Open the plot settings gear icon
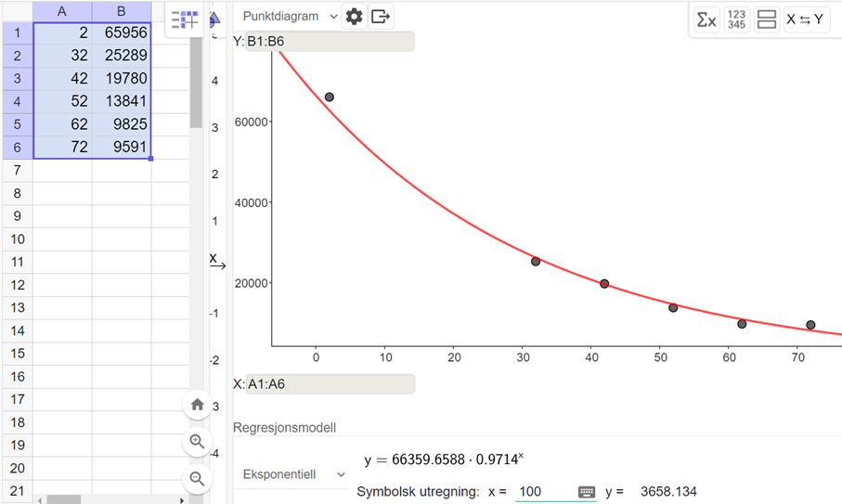This screenshot has width=842, height=504. tap(354, 17)
